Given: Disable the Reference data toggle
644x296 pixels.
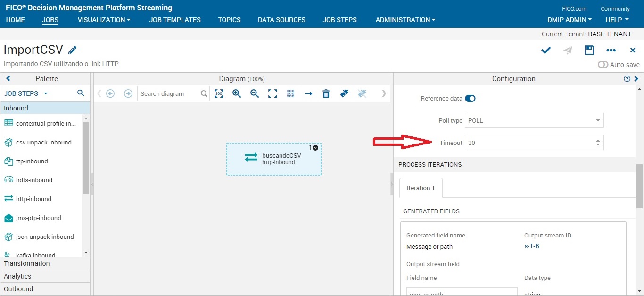Looking at the screenshot, I should click(470, 98).
